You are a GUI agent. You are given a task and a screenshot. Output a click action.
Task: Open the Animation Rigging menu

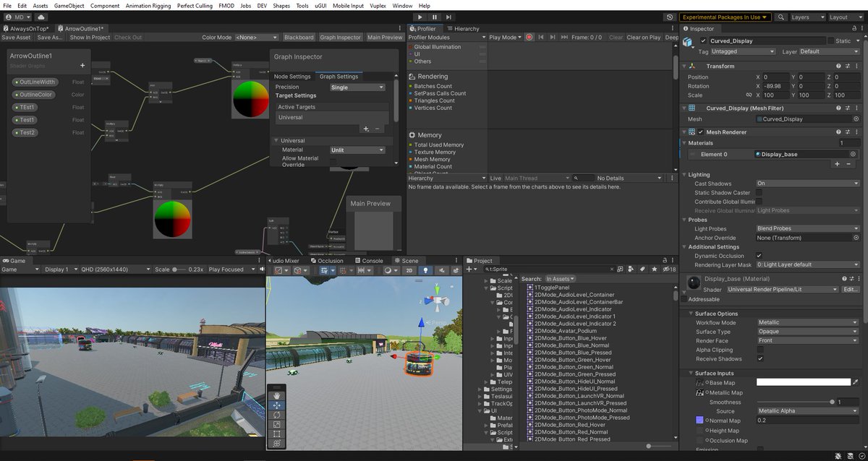[x=149, y=5]
